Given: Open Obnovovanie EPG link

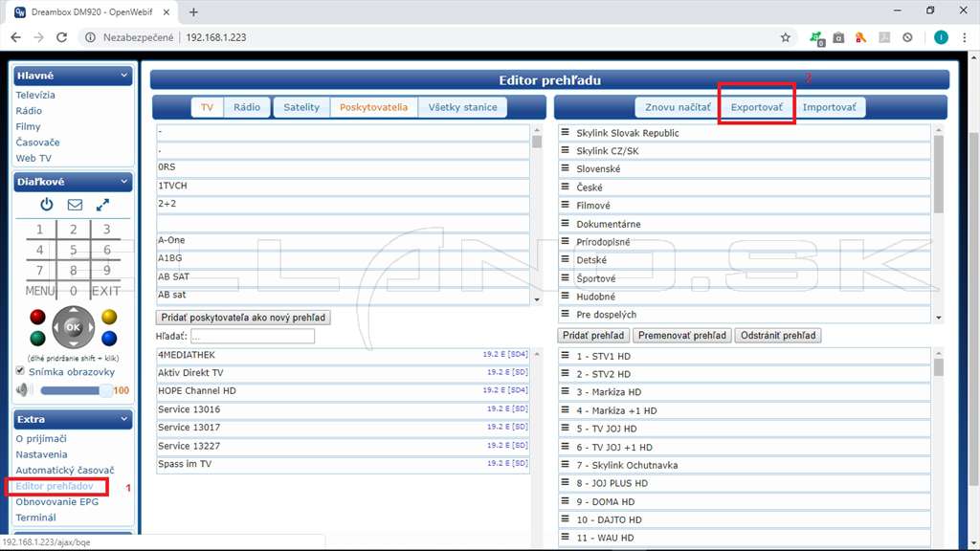Looking at the screenshot, I should click(x=56, y=501).
